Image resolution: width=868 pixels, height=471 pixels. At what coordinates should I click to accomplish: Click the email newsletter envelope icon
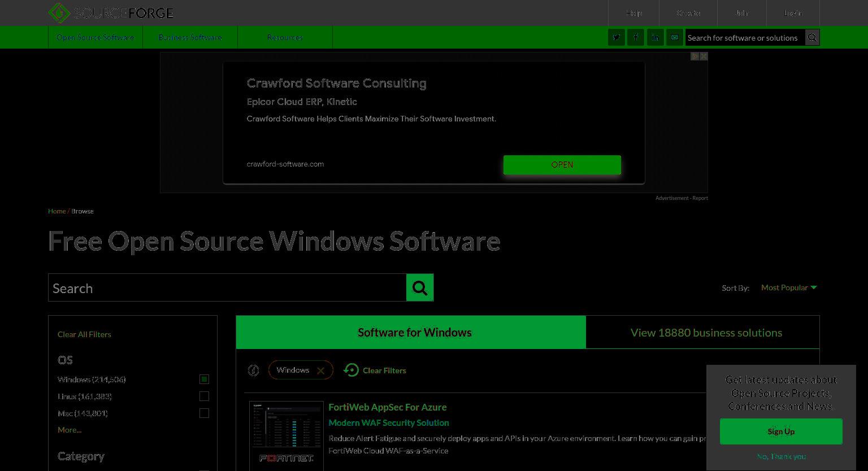pyautogui.click(x=674, y=37)
